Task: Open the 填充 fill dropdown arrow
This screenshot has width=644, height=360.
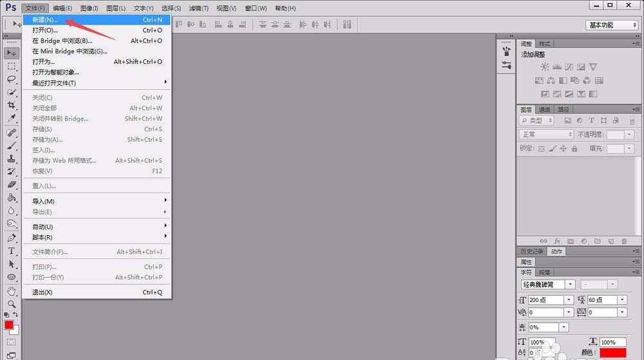Action: [629, 149]
